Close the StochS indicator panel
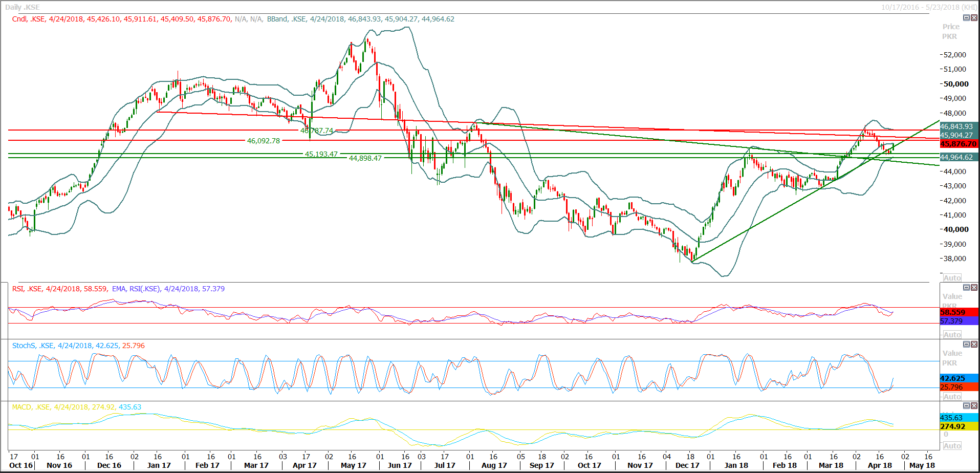The width and height of the screenshot is (980, 473). click(x=974, y=345)
